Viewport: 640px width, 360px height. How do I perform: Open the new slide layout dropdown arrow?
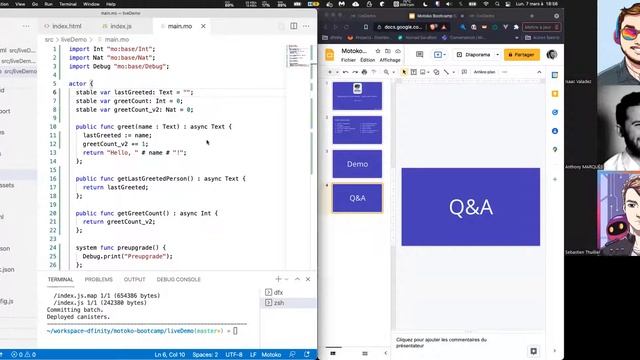tap(337, 72)
